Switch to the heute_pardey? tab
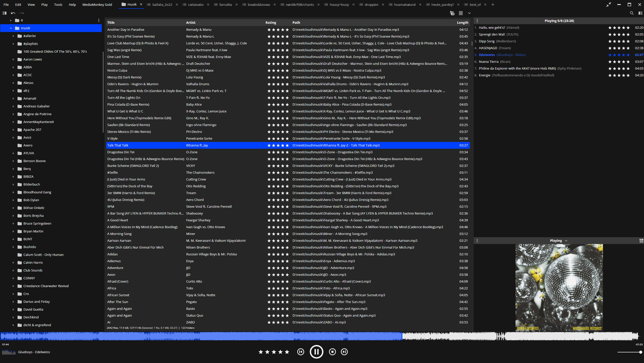This screenshot has height=363, width=644. pos(442,5)
